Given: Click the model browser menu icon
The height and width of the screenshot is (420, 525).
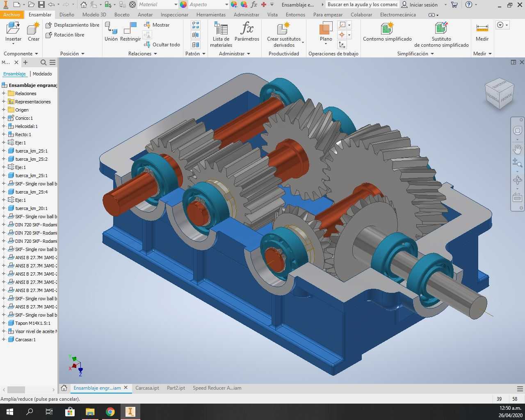Looking at the screenshot, I should tap(52, 62).
